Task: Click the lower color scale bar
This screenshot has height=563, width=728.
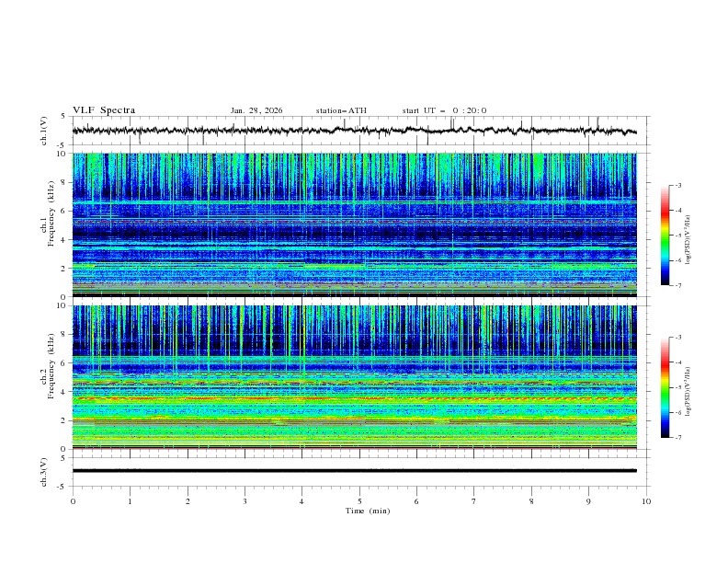Action: click(x=665, y=387)
